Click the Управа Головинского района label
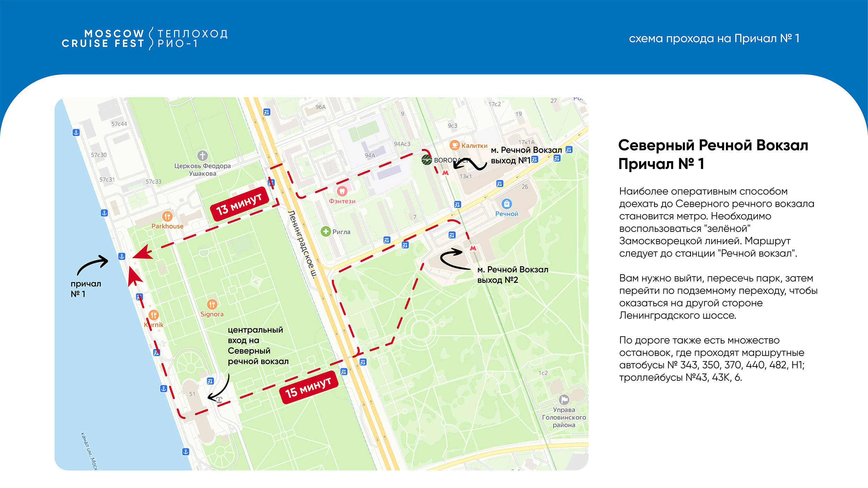 tap(564, 417)
